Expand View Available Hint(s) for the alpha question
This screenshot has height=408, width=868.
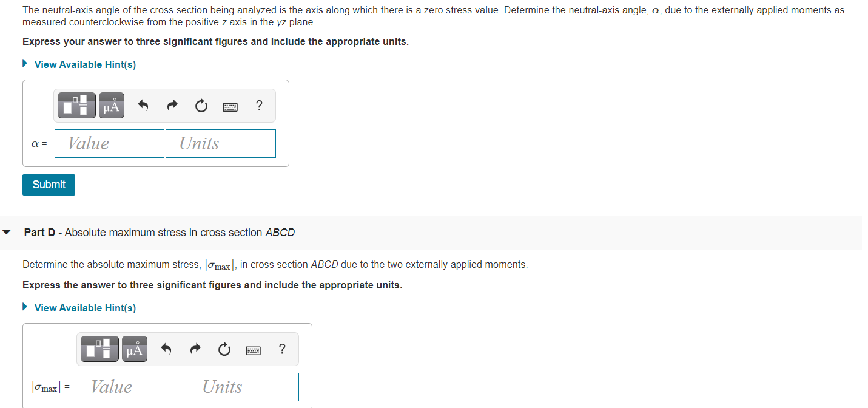tap(84, 64)
